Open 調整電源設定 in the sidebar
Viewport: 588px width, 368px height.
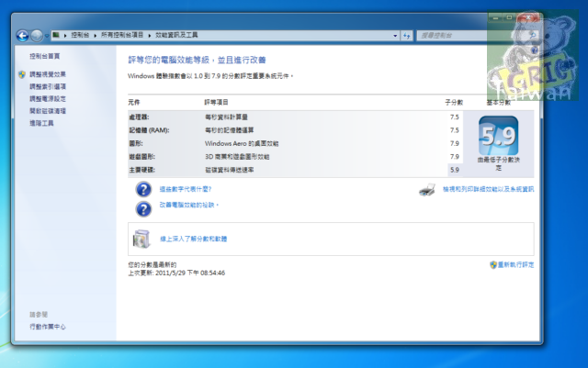point(48,99)
